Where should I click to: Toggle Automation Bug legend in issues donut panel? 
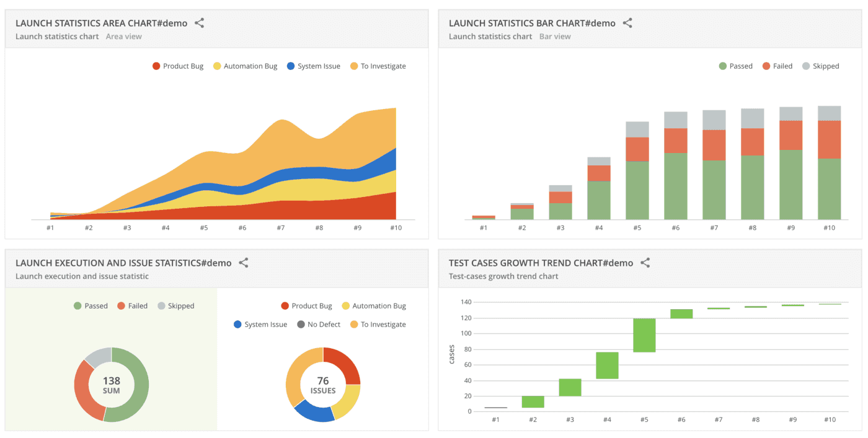(x=373, y=306)
